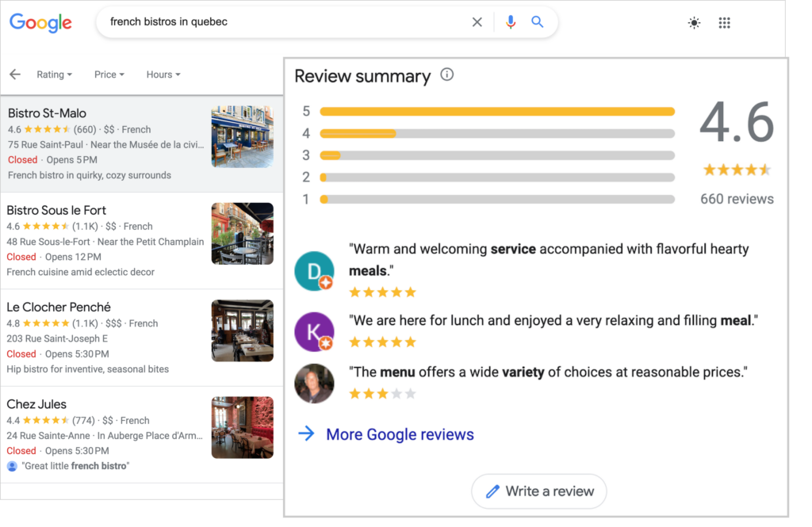Viewport: 812px width, 527px height.
Task: Start voice search with the microphone icon
Action: 511,21
